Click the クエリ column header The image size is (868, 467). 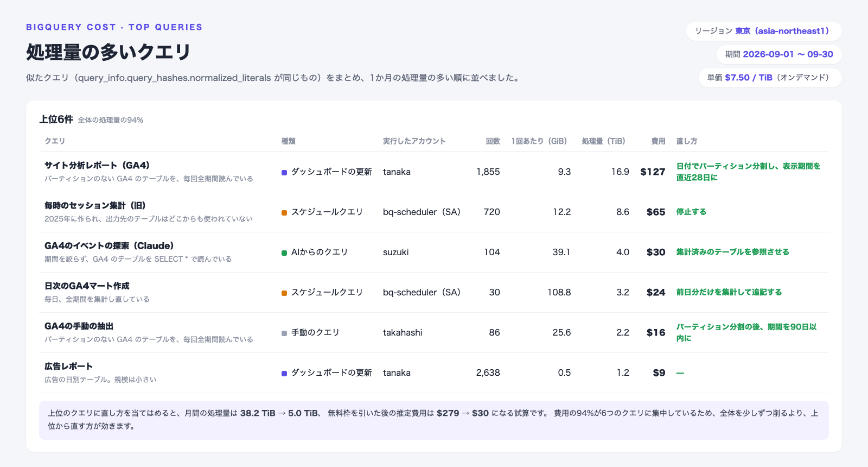point(55,141)
